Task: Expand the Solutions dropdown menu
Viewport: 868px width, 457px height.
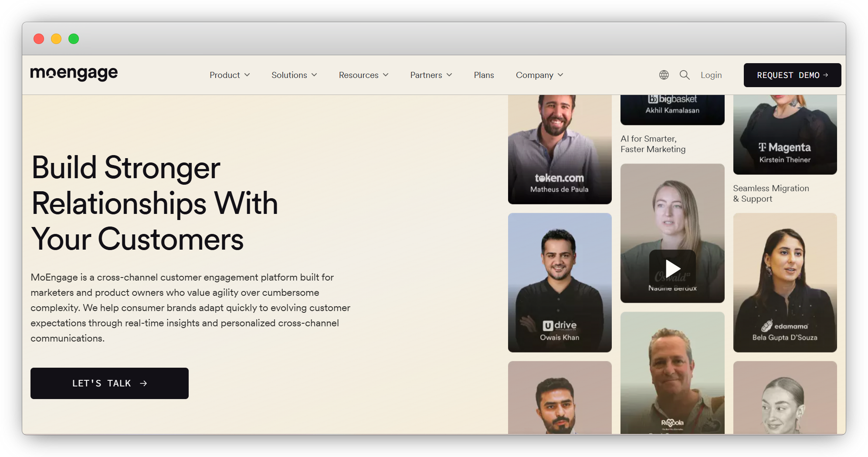Action: [x=294, y=75]
